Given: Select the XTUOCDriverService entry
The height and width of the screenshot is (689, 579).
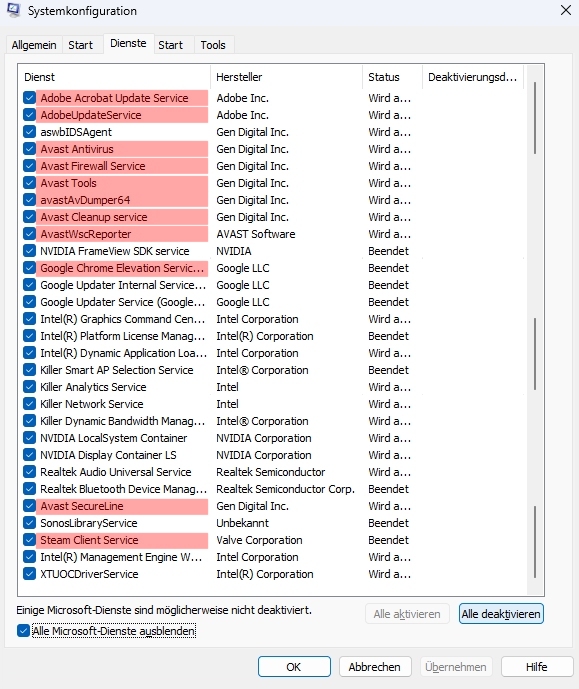Looking at the screenshot, I should click(x=89, y=574).
